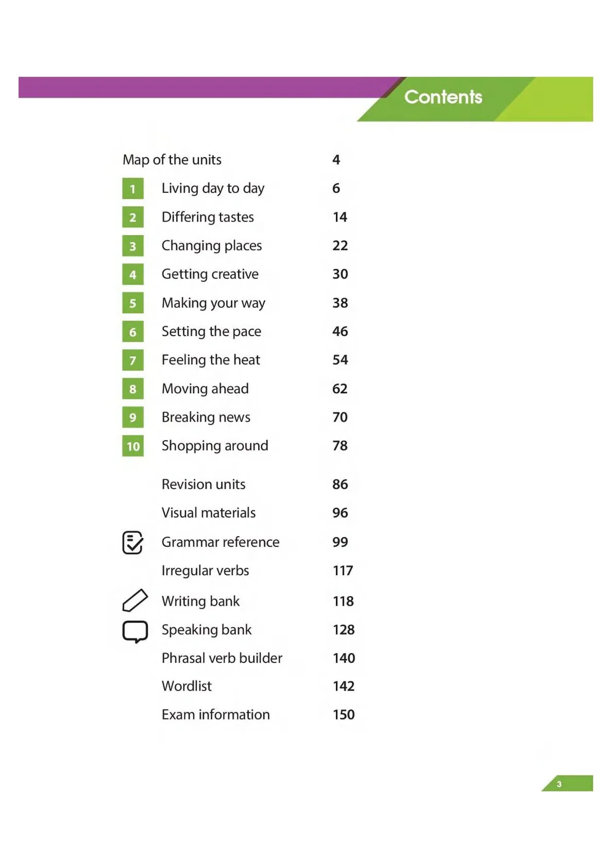Viewport: 613px width, 868px height.
Task: Click the unit 8 green number icon
Action: 133,389
